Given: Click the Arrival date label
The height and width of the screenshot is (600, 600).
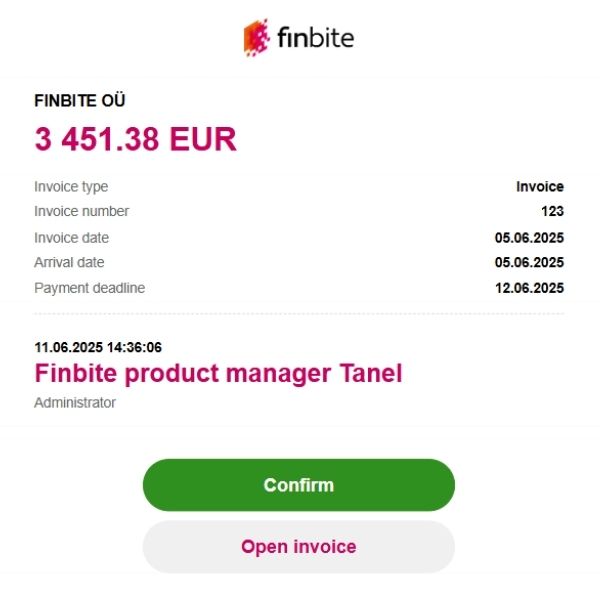Looking at the screenshot, I should tap(69, 263).
